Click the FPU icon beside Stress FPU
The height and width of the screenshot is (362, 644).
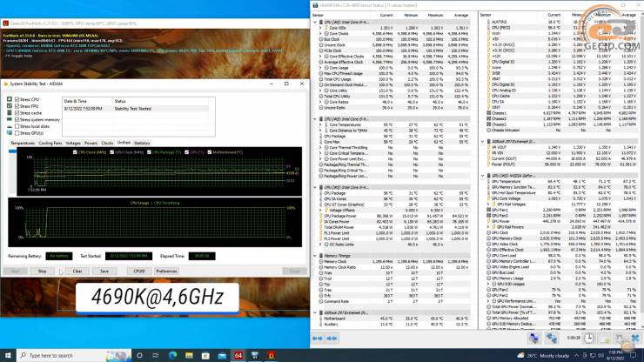pos(10,106)
